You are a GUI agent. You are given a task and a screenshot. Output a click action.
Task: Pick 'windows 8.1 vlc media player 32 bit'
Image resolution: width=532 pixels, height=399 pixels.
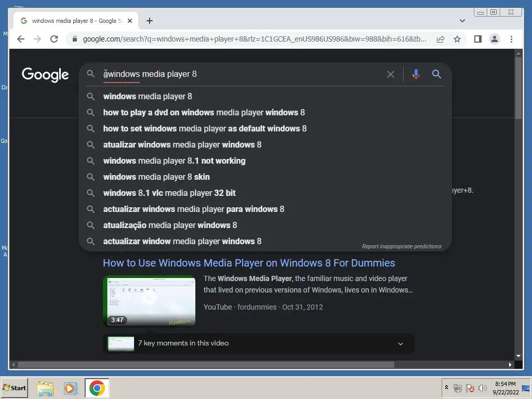tap(265, 193)
